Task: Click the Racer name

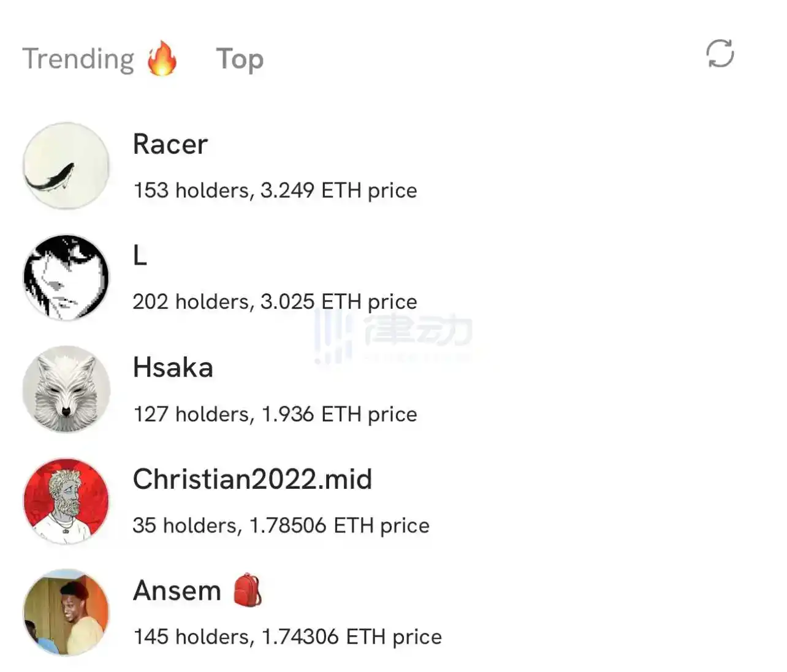Action: pyautogui.click(x=170, y=145)
